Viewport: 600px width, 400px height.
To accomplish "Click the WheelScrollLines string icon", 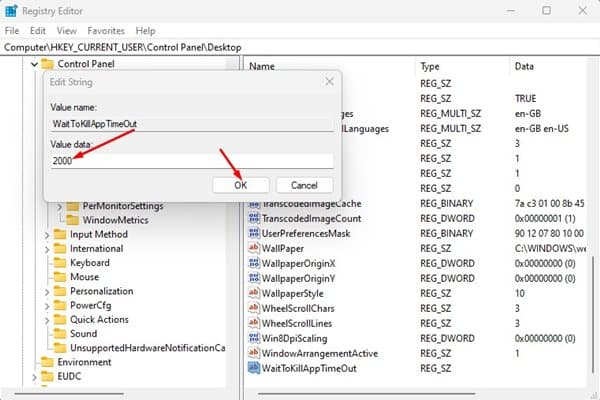I will 254,323.
